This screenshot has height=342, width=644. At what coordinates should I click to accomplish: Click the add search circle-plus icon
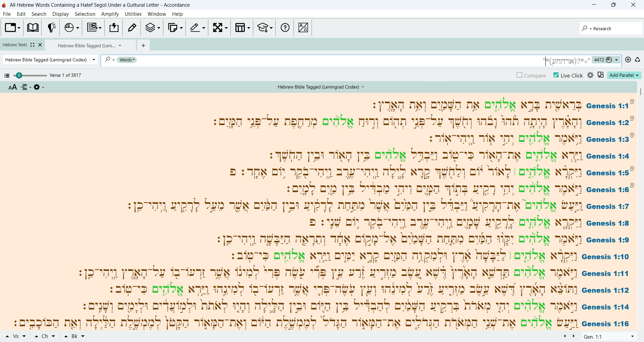pyautogui.click(x=628, y=60)
